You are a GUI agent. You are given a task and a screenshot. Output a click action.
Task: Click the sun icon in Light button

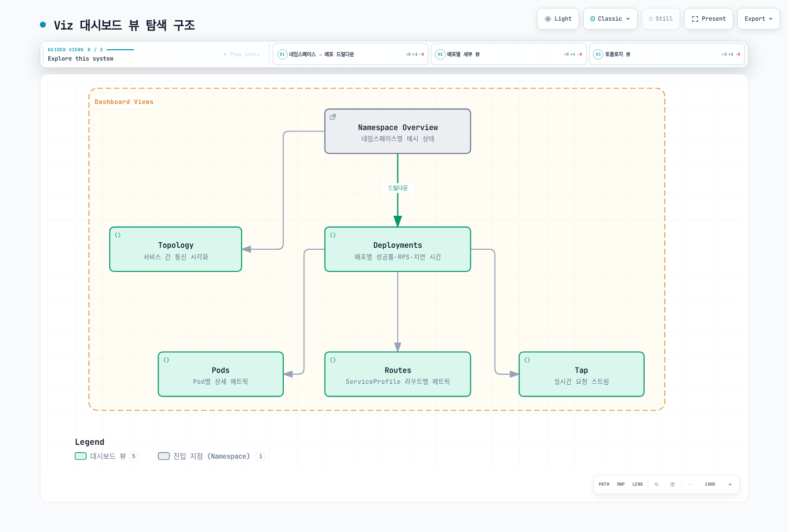[548, 19]
